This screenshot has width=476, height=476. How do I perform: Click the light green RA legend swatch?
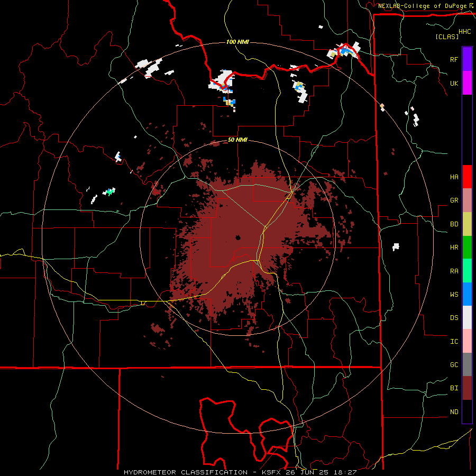467,271
